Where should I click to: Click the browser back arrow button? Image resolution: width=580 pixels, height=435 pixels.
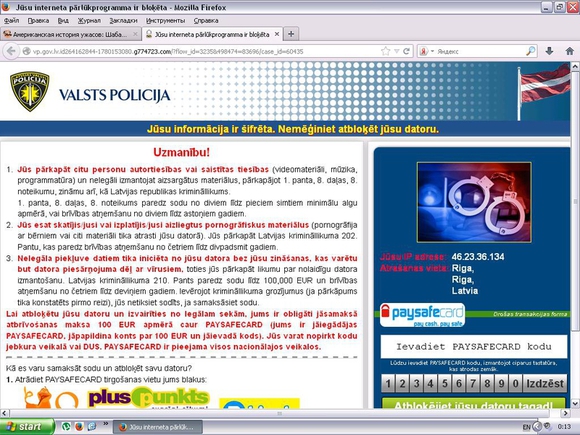[x=11, y=51]
